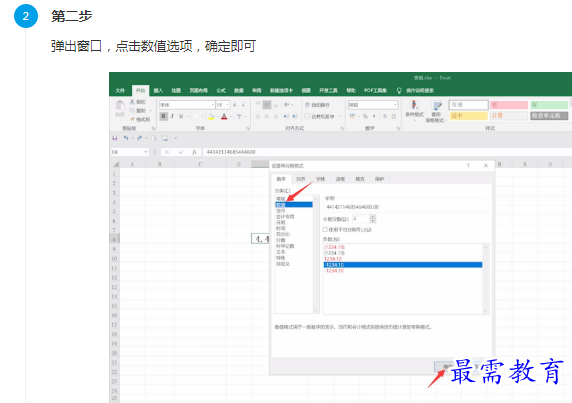Click the decrease indent icon
The image size is (572, 403).
(286, 116)
